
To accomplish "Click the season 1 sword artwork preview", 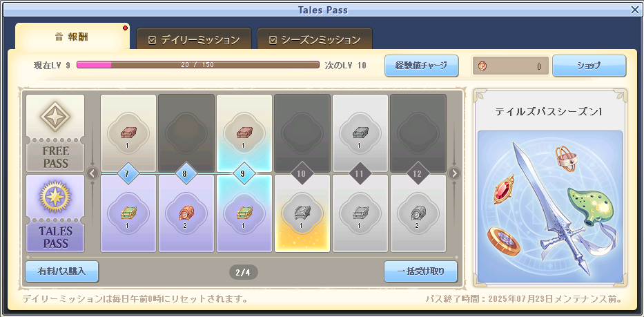I will [x=550, y=206].
